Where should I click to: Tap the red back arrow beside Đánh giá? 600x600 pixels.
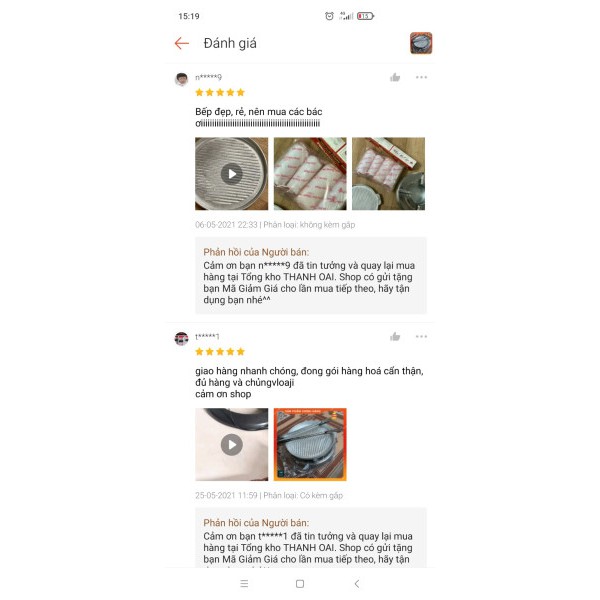pyautogui.click(x=182, y=43)
